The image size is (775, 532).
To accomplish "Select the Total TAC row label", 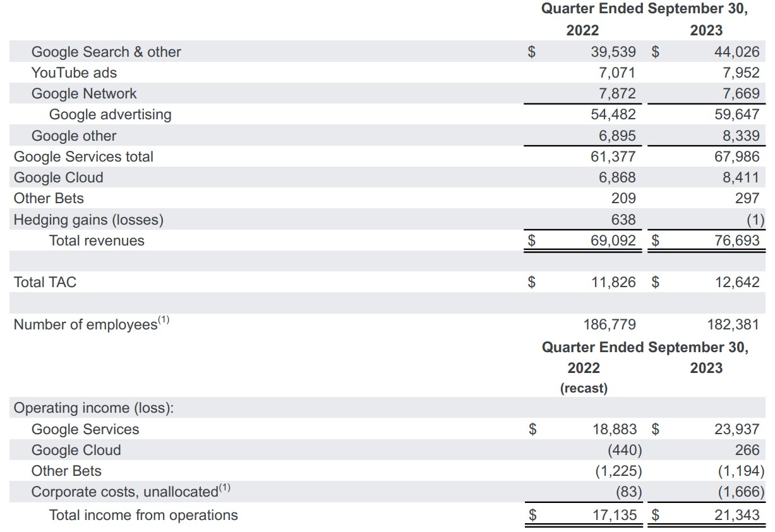I will click(45, 282).
